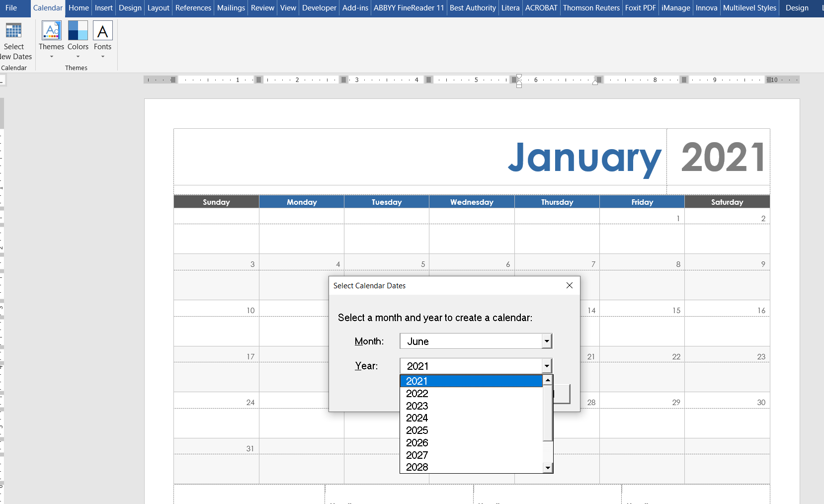Expand the Themes dropdown arrow

51,57
